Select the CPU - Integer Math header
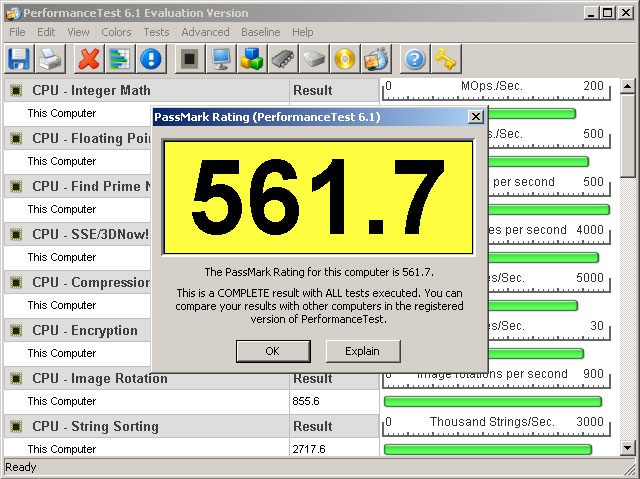Screen dimensions: 640x479 147,90
